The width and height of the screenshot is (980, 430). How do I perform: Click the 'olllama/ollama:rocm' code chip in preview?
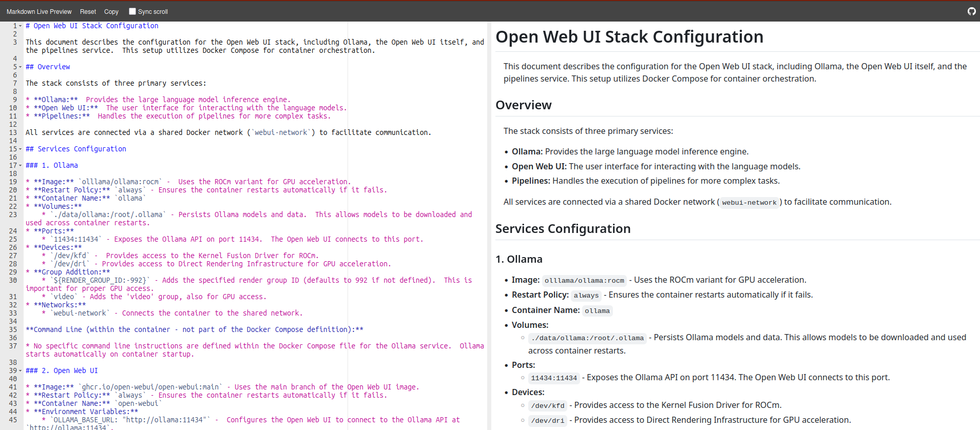tap(584, 280)
